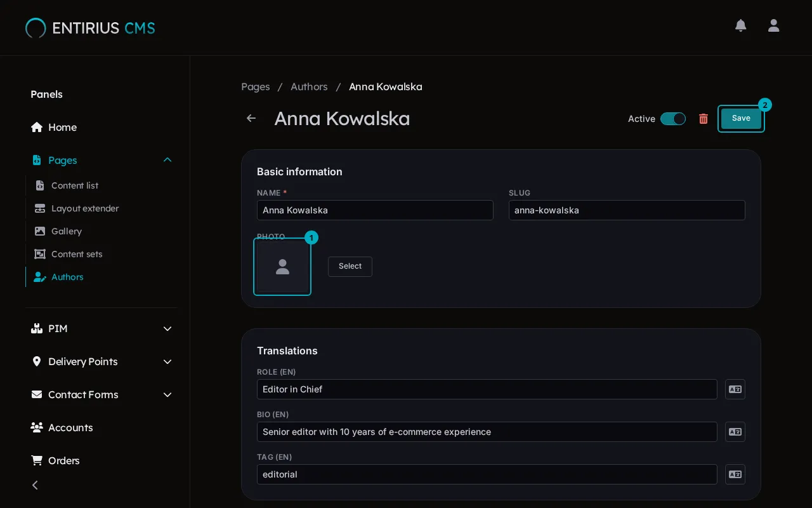Click the Gallery icon in sidebar
Screen dimensions: 812x508
tap(40, 231)
